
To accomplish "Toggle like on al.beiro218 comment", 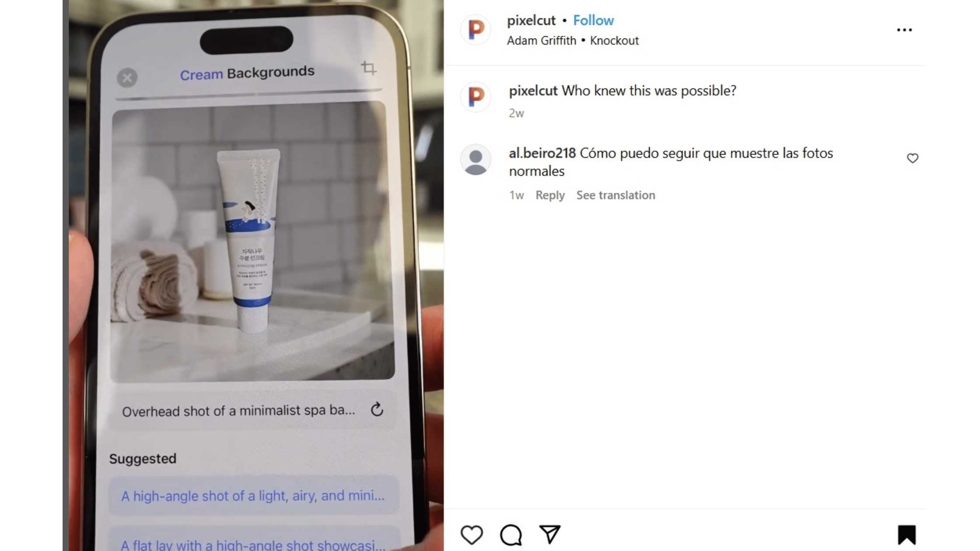I will [x=913, y=157].
